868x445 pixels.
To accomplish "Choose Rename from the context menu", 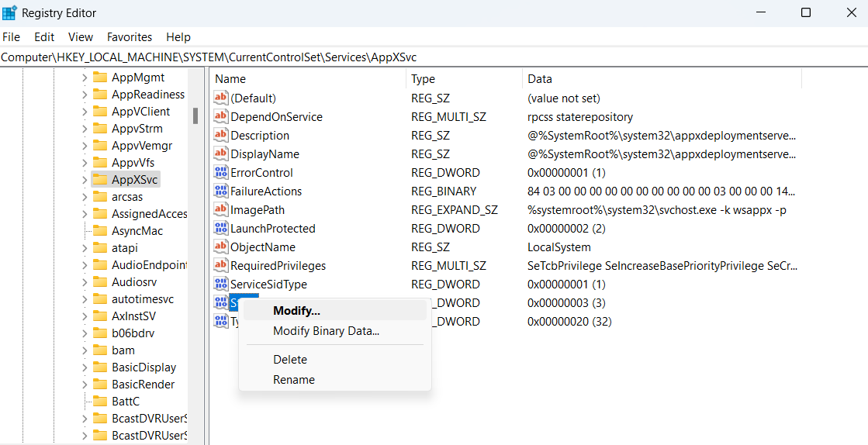I will point(335,380).
